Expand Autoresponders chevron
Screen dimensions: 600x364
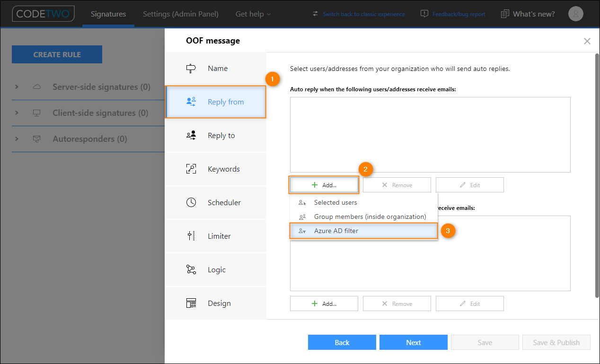click(17, 139)
